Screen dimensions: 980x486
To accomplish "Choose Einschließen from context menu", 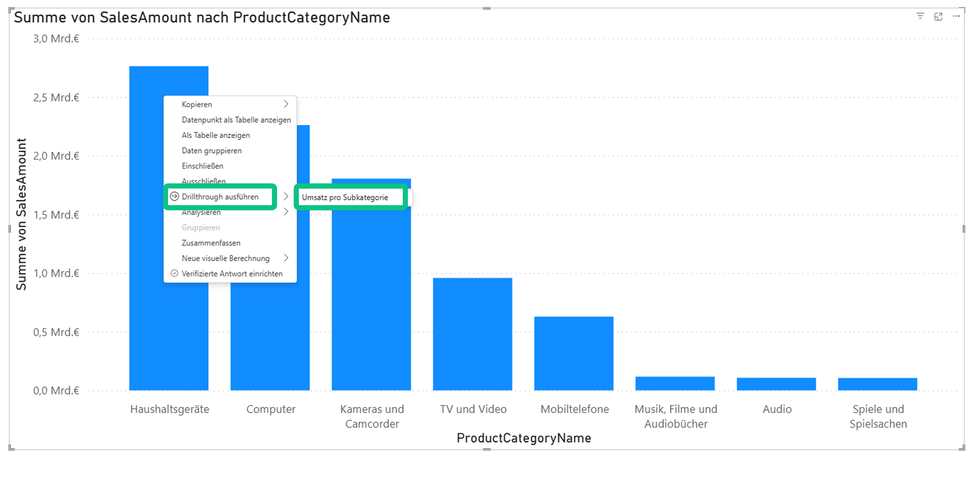I will (202, 166).
